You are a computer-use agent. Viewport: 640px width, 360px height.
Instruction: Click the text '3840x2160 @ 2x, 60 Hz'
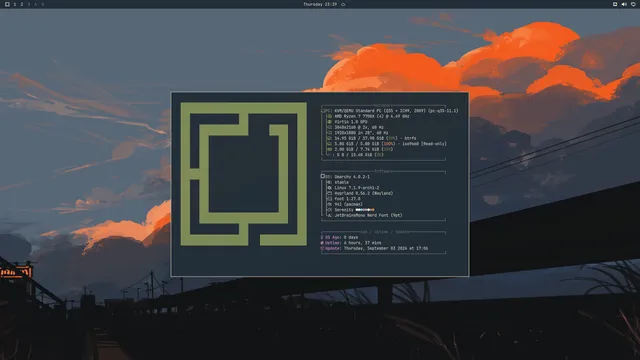(x=359, y=127)
